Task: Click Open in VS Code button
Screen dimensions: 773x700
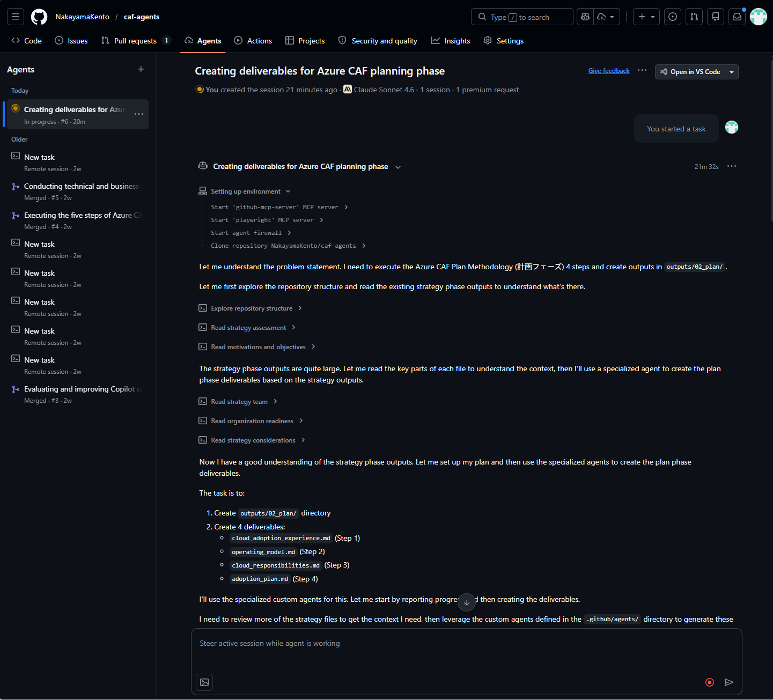Action: 690,72
